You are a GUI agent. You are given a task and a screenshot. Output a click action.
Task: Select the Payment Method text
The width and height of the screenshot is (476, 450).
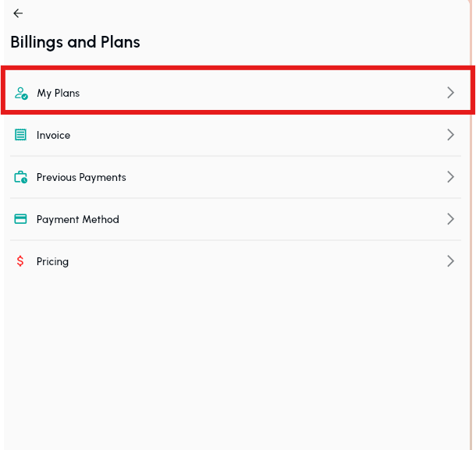point(78,220)
